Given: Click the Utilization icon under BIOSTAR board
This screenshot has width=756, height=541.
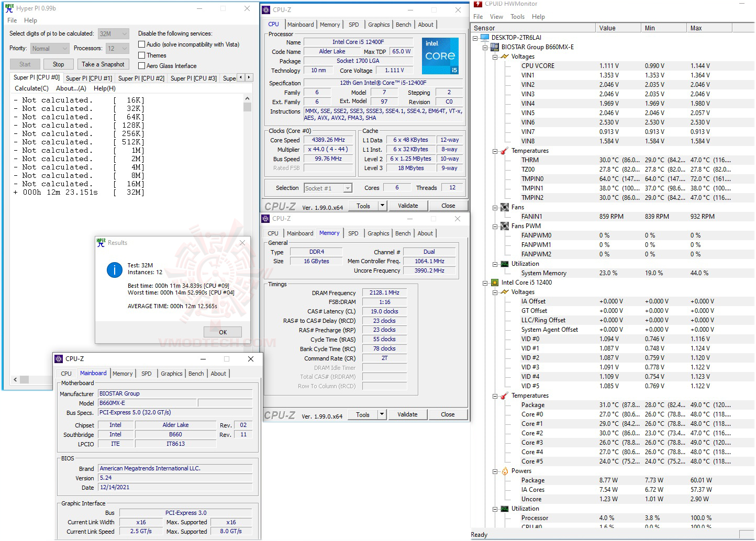Looking at the screenshot, I should click(x=504, y=263).
